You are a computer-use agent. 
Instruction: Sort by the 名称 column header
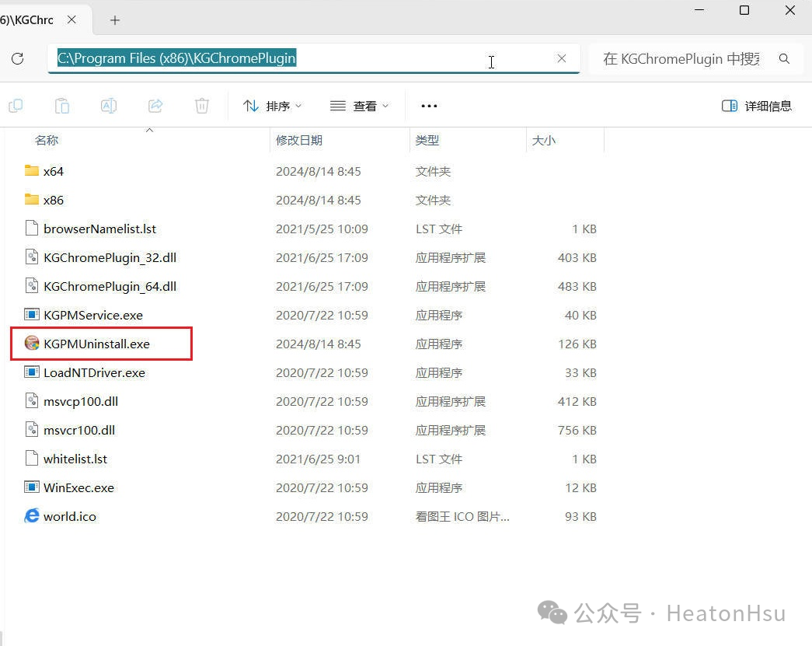pos(47,141)
